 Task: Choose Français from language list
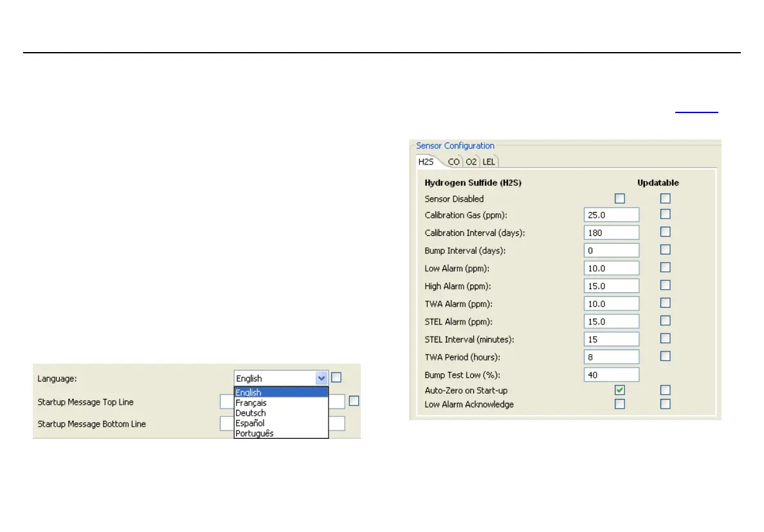(280, 402)
